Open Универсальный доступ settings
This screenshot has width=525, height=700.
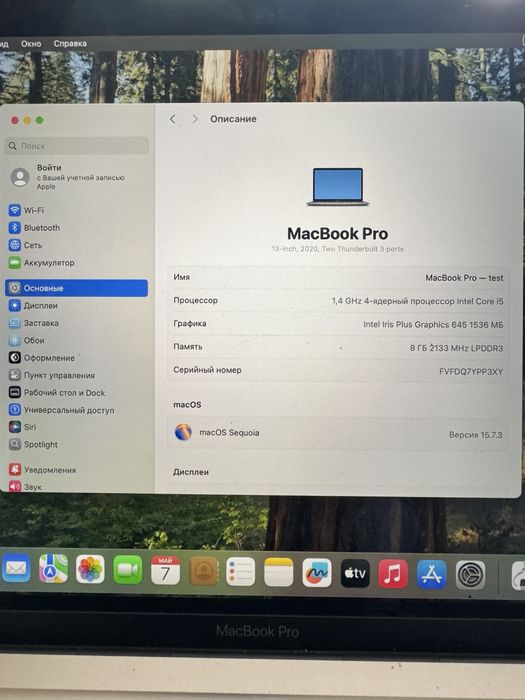tap(62, 410)
